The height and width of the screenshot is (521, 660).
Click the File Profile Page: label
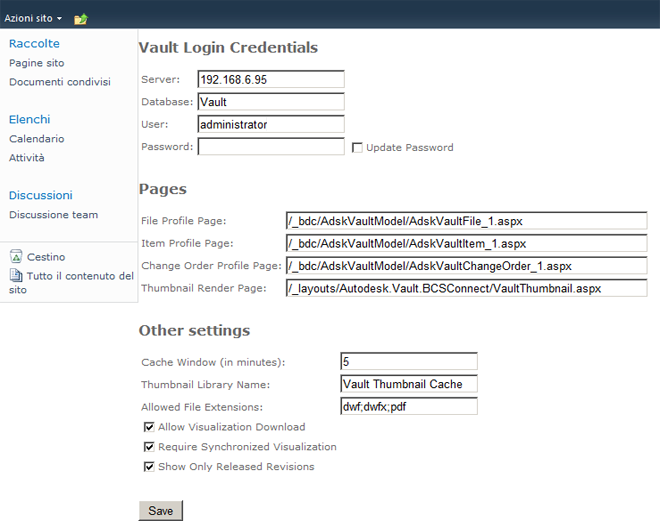184,221
